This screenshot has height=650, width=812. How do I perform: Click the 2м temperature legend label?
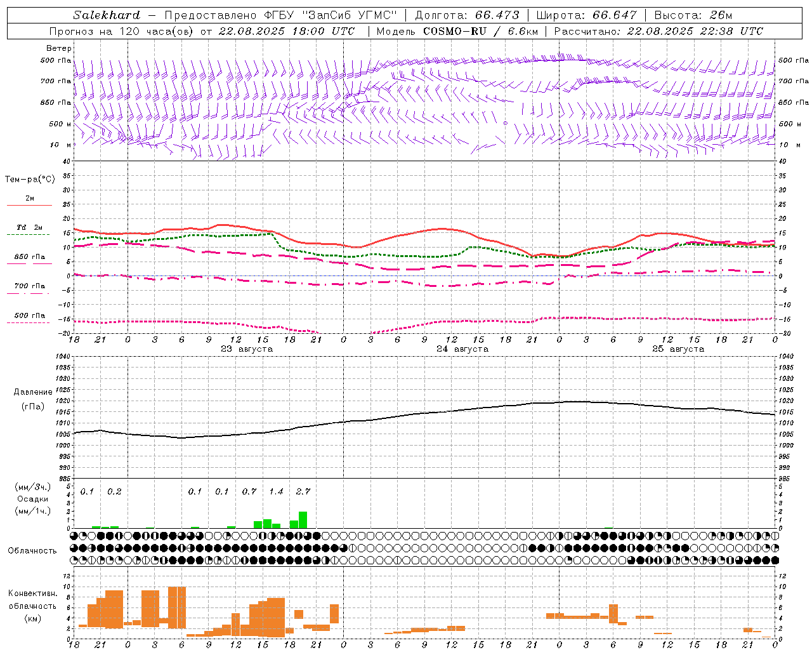[30, 199]
